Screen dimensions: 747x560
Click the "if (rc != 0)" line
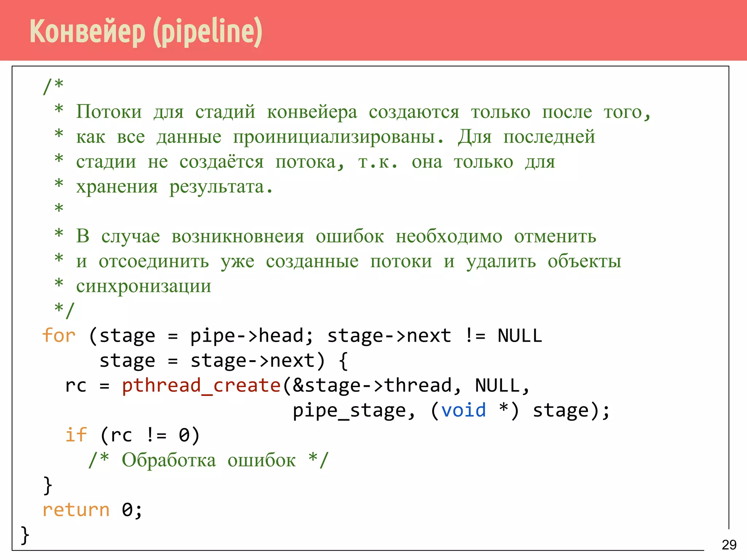132,435
